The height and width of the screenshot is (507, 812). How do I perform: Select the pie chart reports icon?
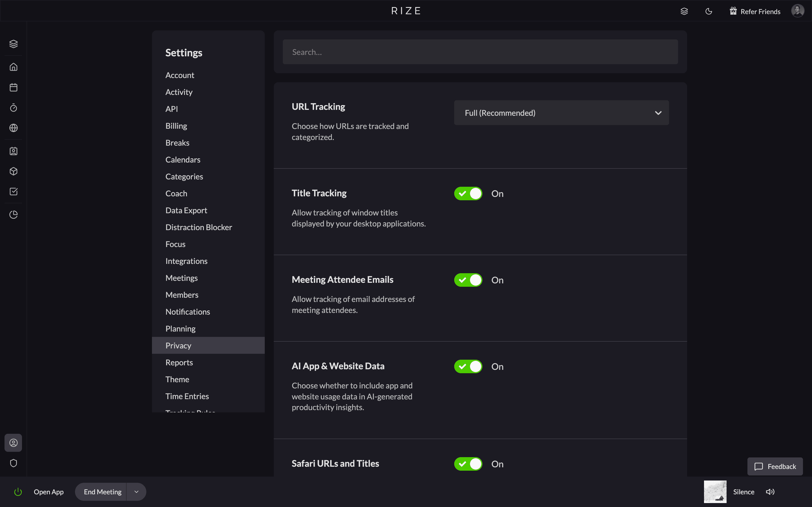[x=14, y=214]
